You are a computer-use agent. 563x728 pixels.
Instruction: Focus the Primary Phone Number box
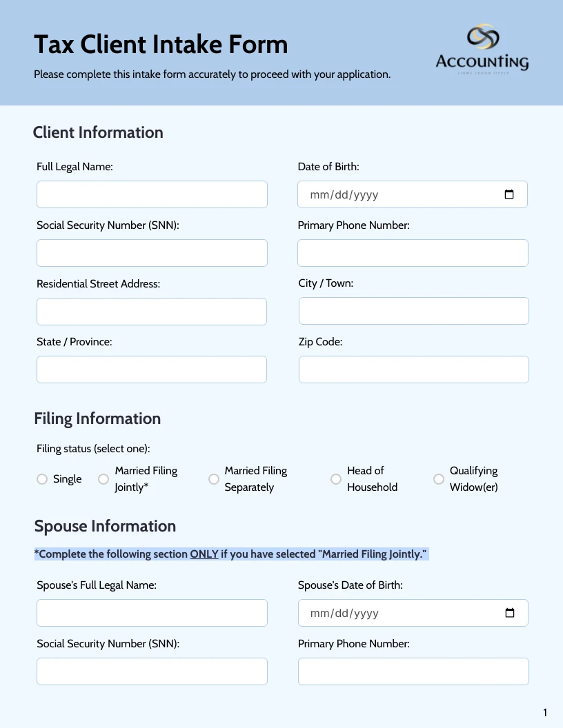pyautogui.click(x=413, y=253)
